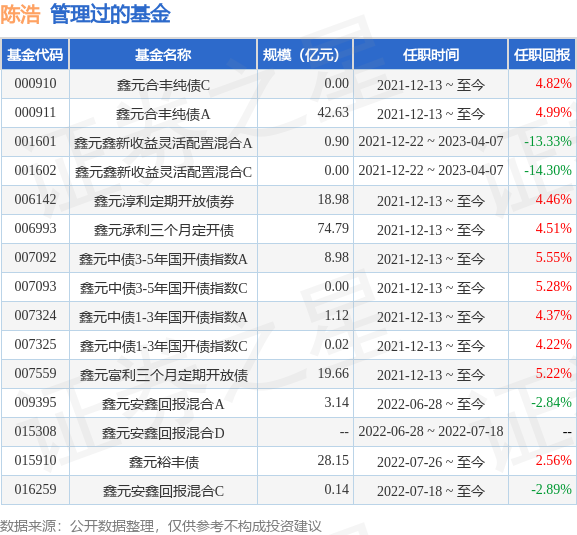Click manager name 陈浩 in title

tap(20, 14)
